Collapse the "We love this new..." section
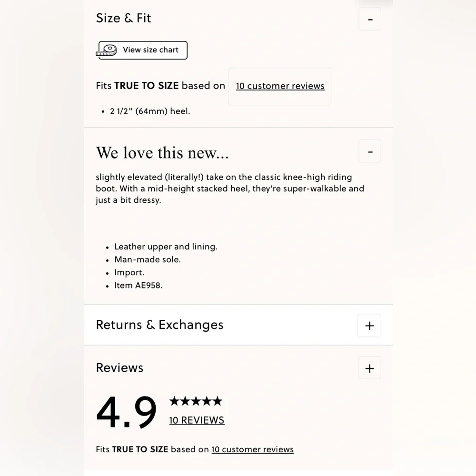 (x=370, y=151)
